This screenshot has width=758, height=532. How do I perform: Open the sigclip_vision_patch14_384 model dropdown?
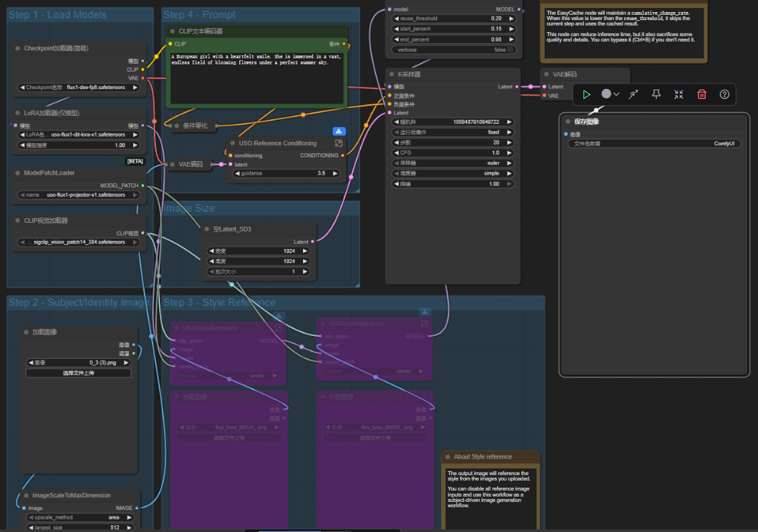click(79, 242)
